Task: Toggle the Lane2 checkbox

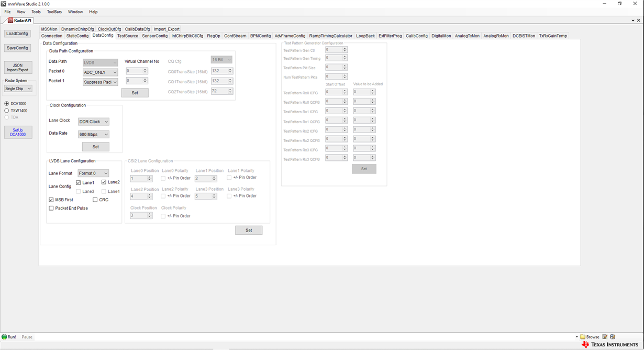Action: (104, 182)
